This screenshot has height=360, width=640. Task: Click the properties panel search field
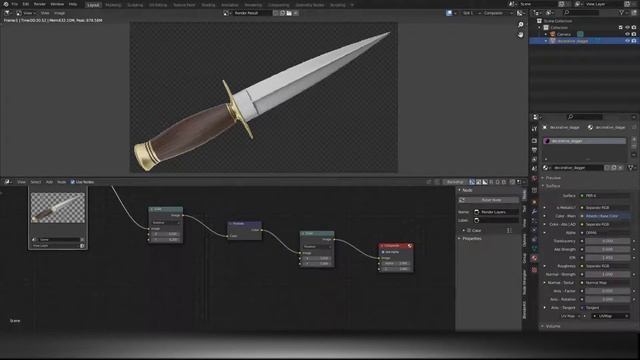coord(585,117)
